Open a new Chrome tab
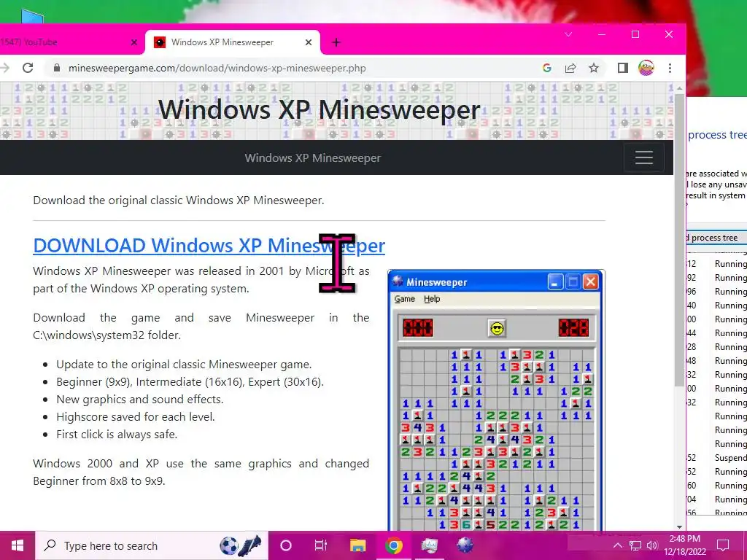The width and height of the screenshot is (747, 560). click(336, 42)
